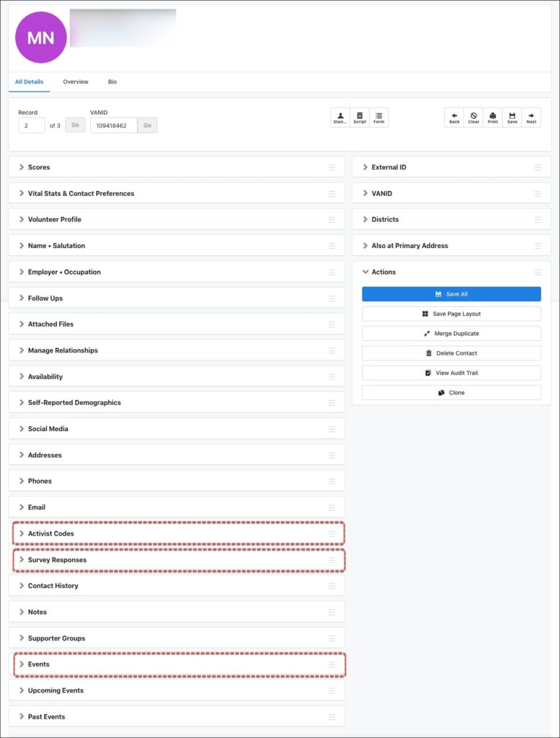The image size is (560, 738).
Task: Switch to the Overview tab
Action: [x=76, y=82]
